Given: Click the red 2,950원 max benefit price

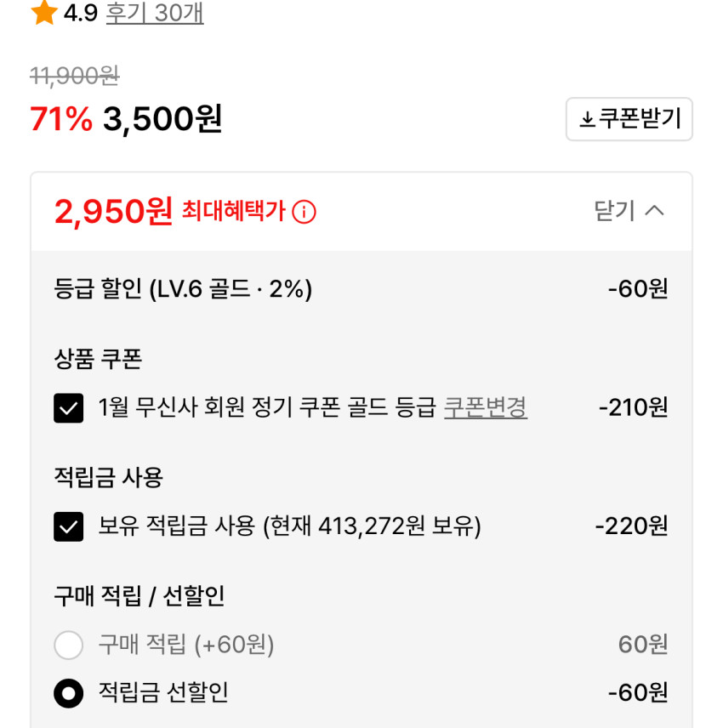Looking at the screenshot, I should click(113, 211).
